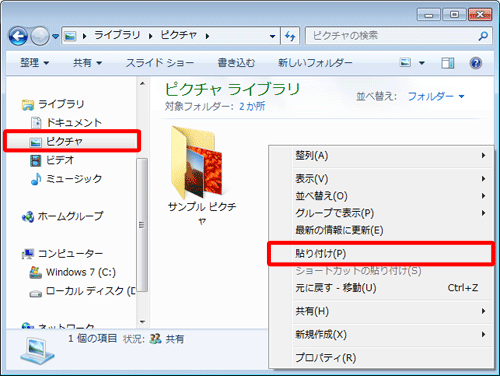The width and height of the screenshot is (500, 376).
Task: Click the change view icon
Action: click(405, 63)
